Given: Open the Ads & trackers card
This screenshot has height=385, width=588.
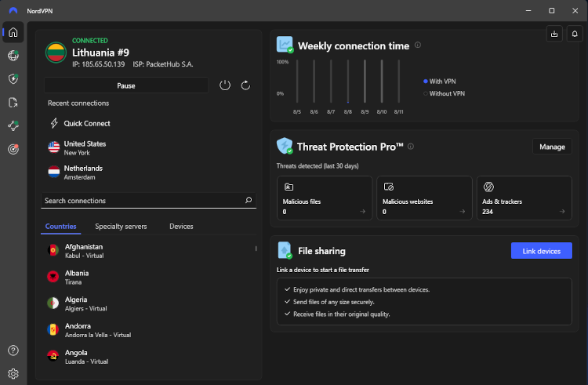Looking at the screenshot, I should pos(524,198).
